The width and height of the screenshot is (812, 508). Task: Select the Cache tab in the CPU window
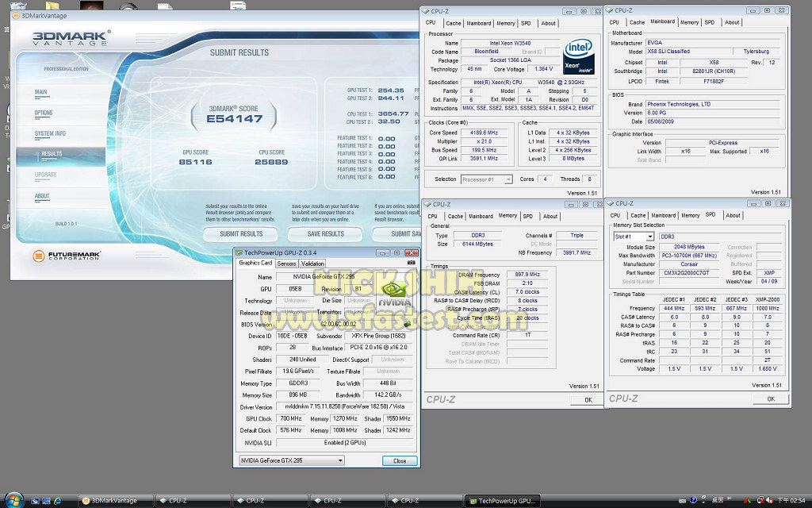point(454,23)
